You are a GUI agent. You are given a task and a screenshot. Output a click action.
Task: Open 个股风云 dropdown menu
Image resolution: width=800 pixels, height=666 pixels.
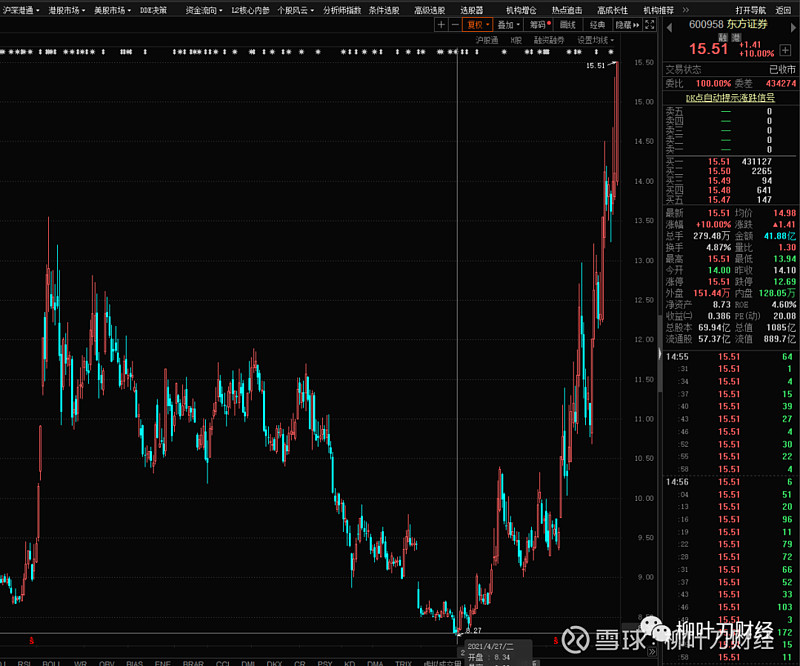tap(295, 10)
